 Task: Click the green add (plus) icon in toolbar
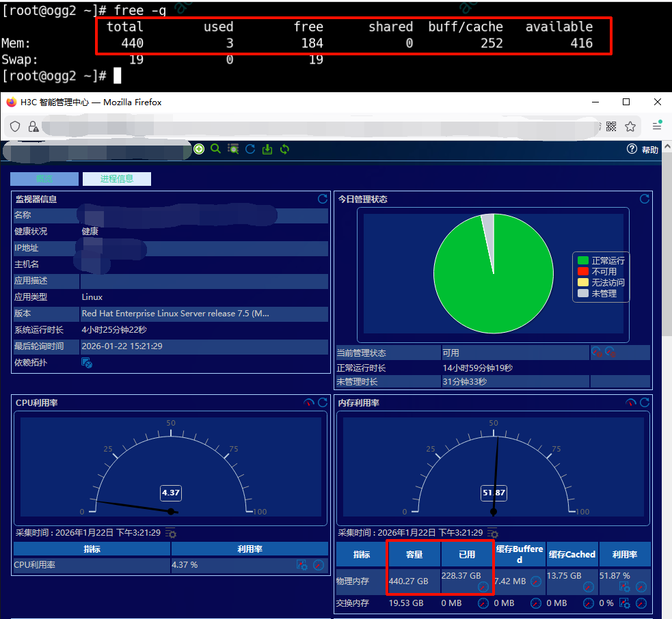tap(199, 149)
